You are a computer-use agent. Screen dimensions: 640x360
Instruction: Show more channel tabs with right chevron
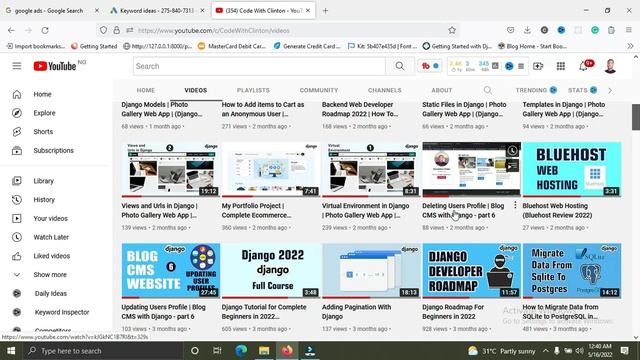610,90
